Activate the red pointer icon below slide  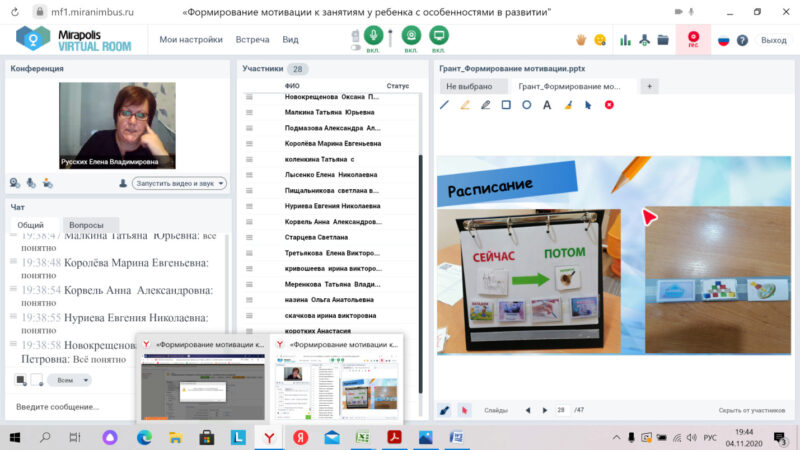pos(464,410)
